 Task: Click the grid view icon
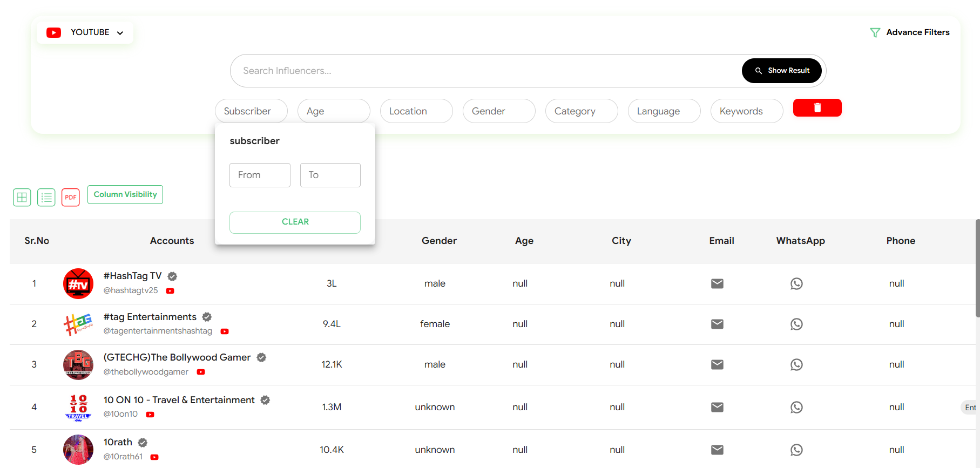22,198
